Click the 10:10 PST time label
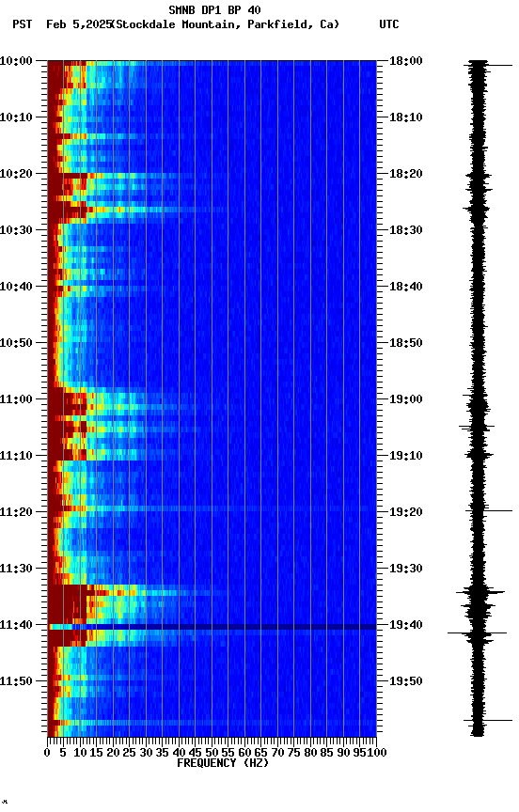Viewport: 519px width, 812px height. tap(16, 117)
